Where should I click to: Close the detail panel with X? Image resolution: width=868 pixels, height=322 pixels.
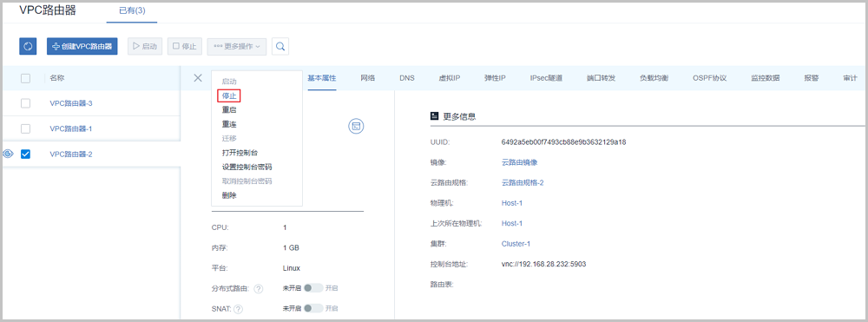pos(198,78)
